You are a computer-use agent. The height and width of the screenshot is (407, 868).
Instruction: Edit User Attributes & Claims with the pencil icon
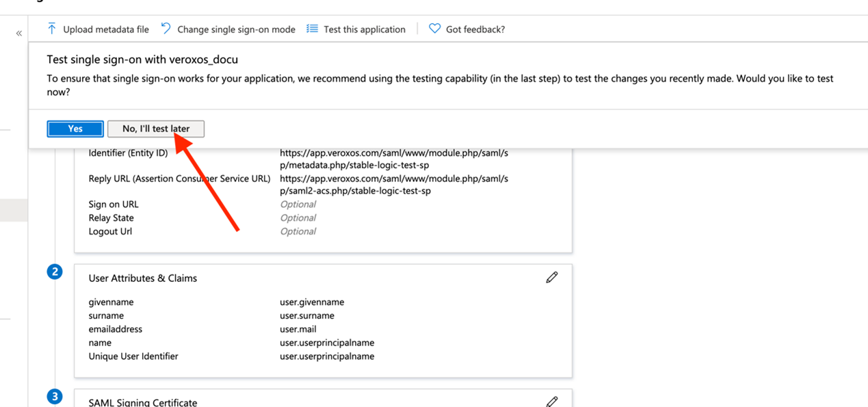[x=552, y=277]
